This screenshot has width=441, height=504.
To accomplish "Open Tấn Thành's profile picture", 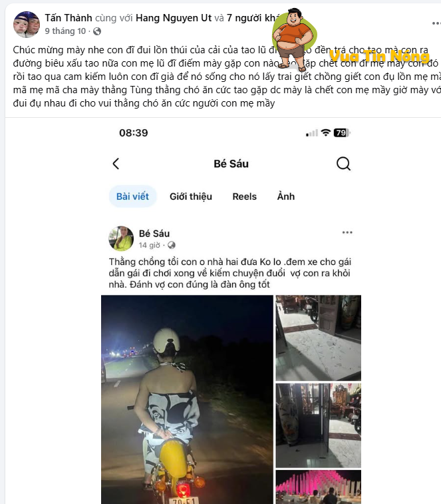I will [27, 25].
